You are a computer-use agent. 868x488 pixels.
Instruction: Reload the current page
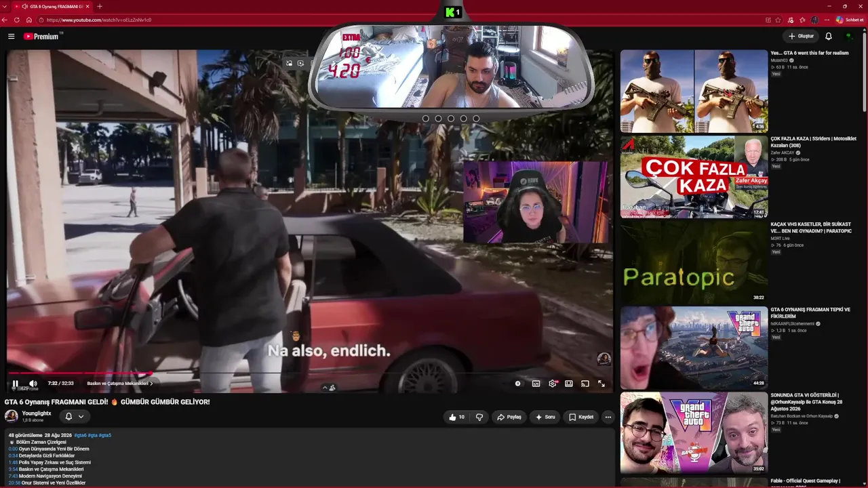point(17,20)
